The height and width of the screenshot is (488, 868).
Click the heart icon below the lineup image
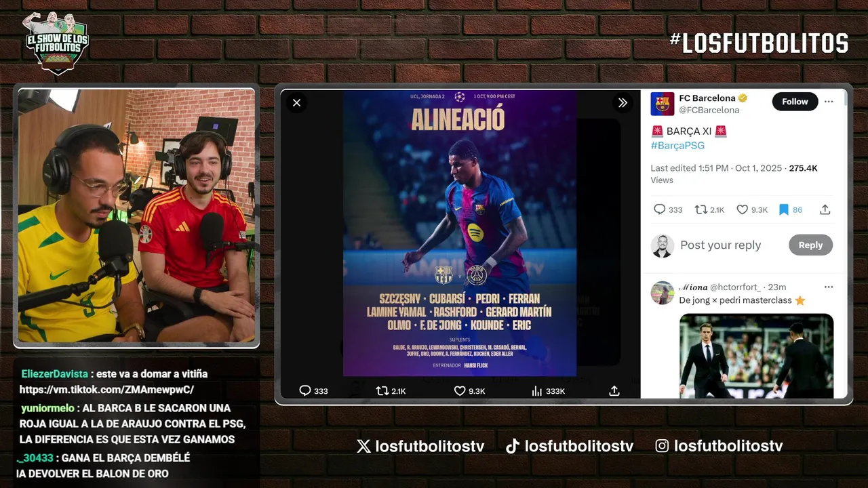point(460,390)
